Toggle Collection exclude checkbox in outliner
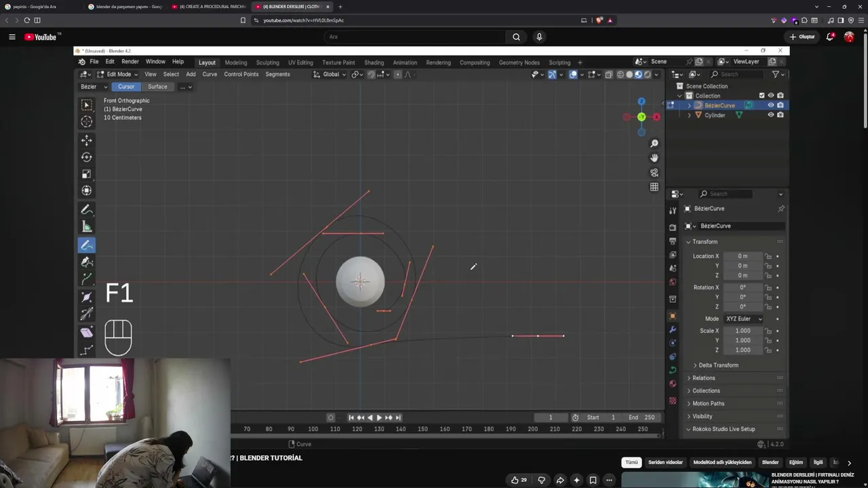The width and height of the screenshot is (868, 488). 762,96
